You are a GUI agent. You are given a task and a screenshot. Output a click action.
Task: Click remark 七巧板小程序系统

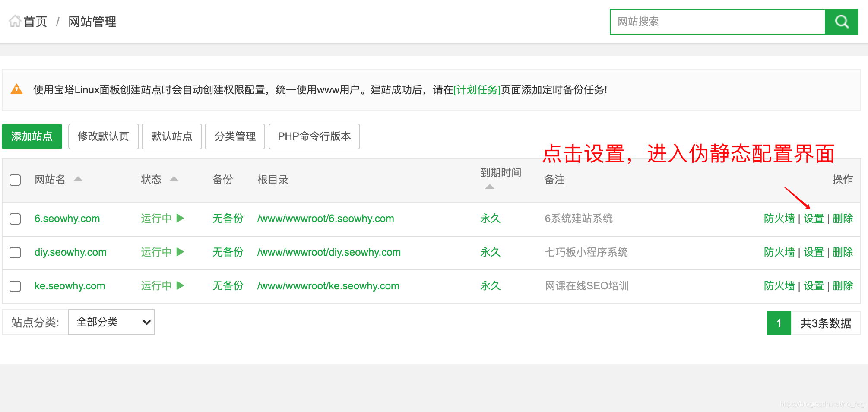click(x=586, y=252)
